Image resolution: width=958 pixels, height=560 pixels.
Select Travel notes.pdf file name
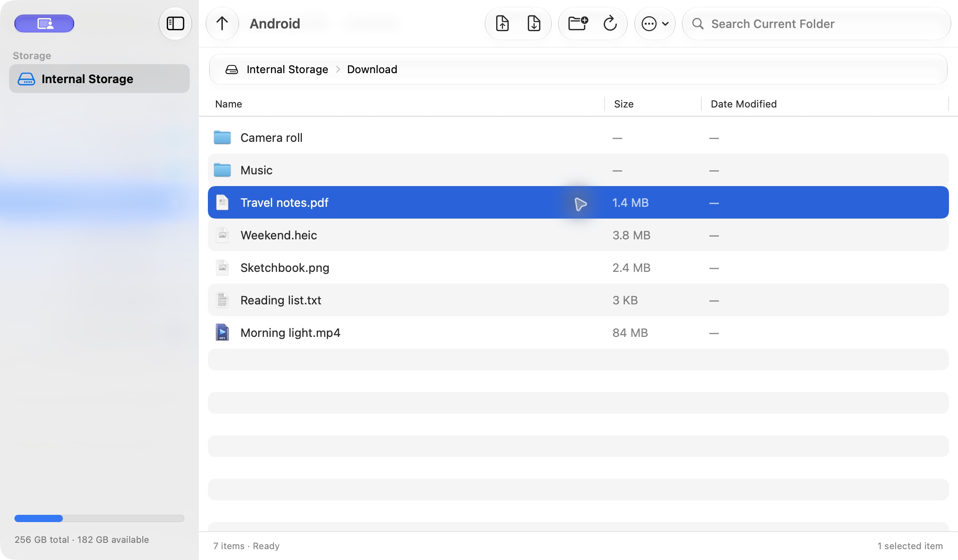(284, 203)
